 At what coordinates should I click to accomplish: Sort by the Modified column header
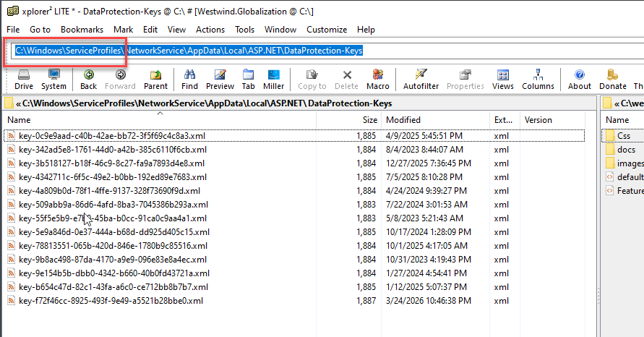[x=436, y=120]
